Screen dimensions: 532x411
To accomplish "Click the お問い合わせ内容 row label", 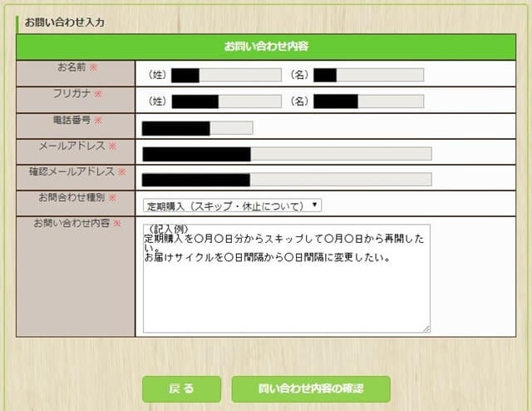I will 71,223.
